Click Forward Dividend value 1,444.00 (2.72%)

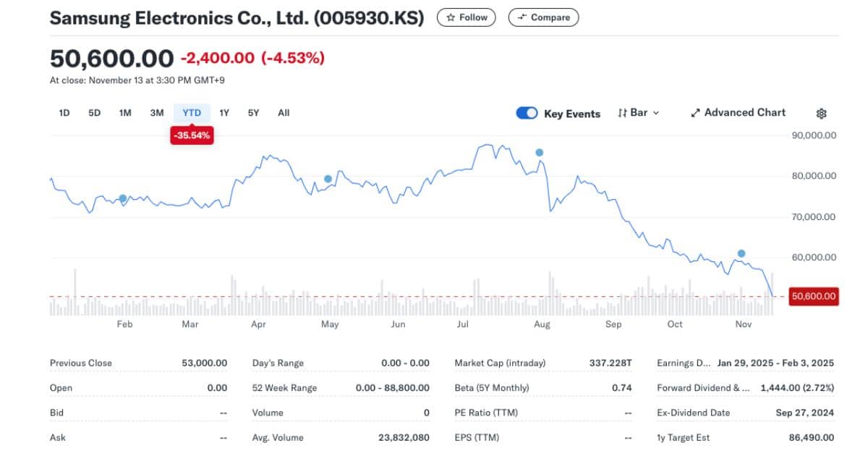coord(797,388)
